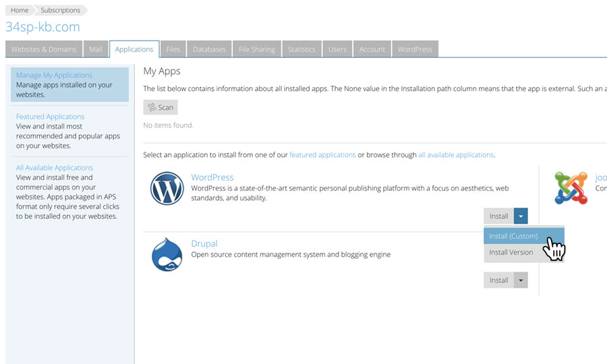
Task: Click the Joomla logo icon
Action: 571,188
